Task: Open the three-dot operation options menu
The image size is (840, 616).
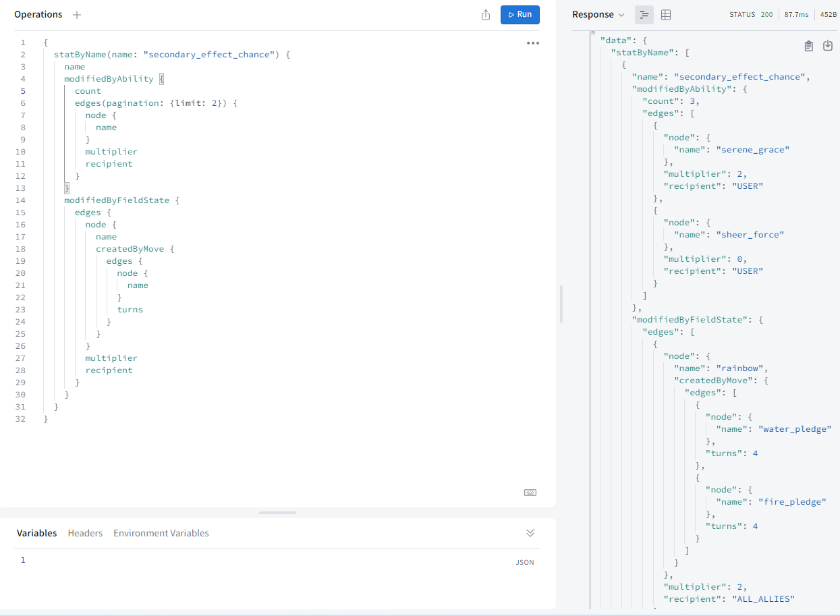Action: pyautogui.click(x=532, y=43)
